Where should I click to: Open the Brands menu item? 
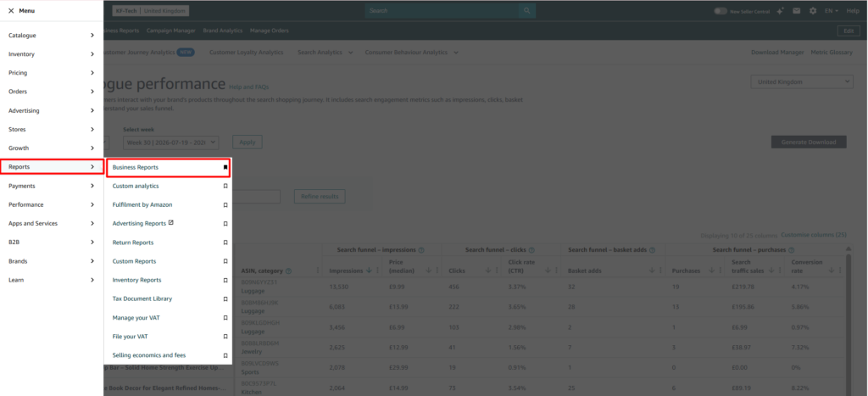[x=52, y=261]
